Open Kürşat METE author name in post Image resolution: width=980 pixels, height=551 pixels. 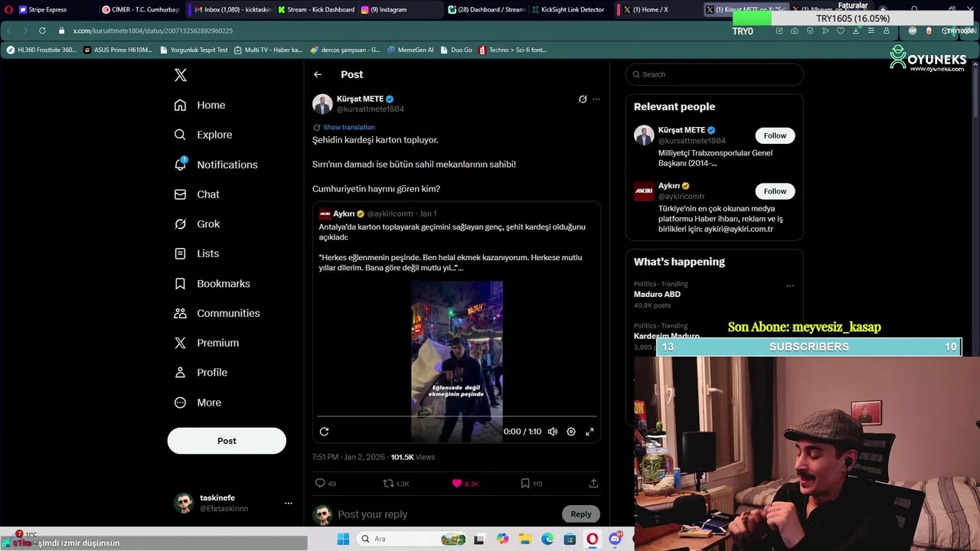click(x=360, y=99)
